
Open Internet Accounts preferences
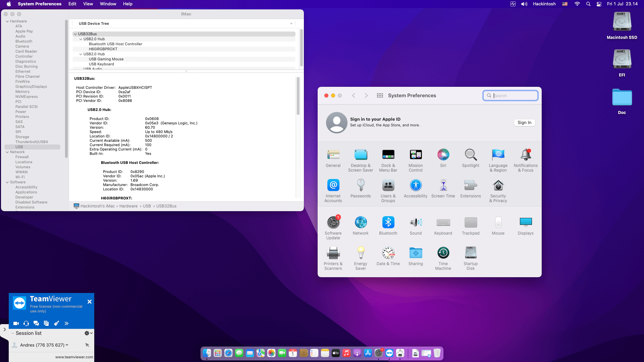333,191
